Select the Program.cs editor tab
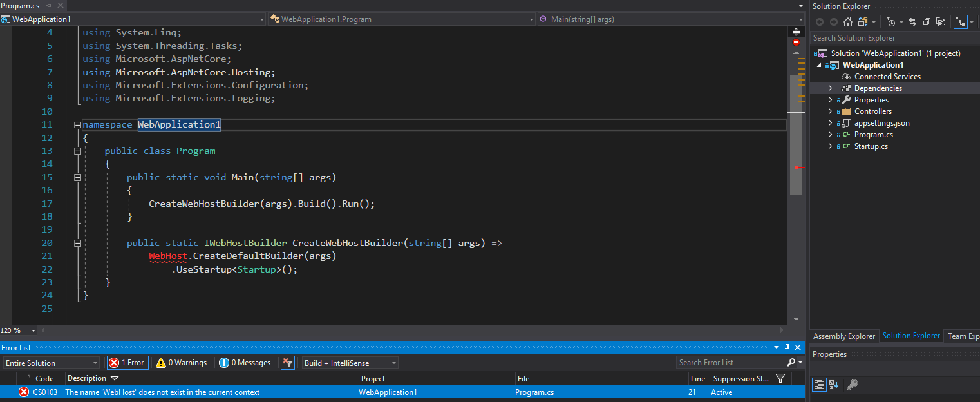980x402 pixels. 20,6
